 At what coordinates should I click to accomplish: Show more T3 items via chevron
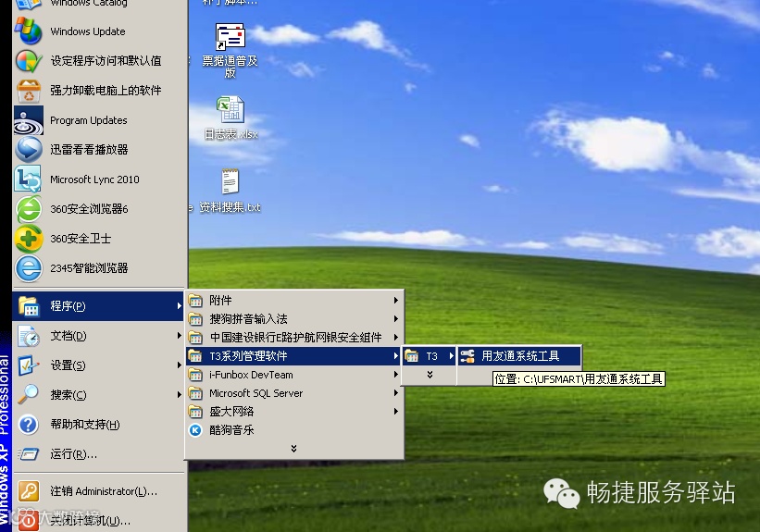point(430,375)
